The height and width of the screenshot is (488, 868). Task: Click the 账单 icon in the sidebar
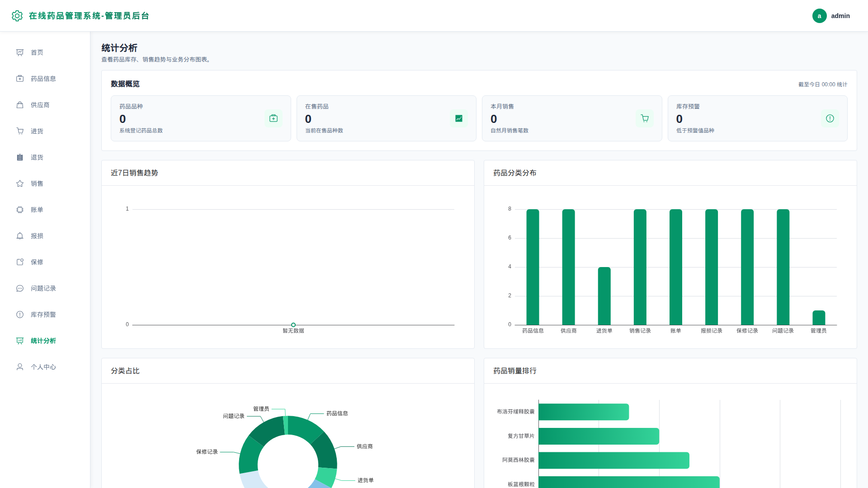coord(20,210)
